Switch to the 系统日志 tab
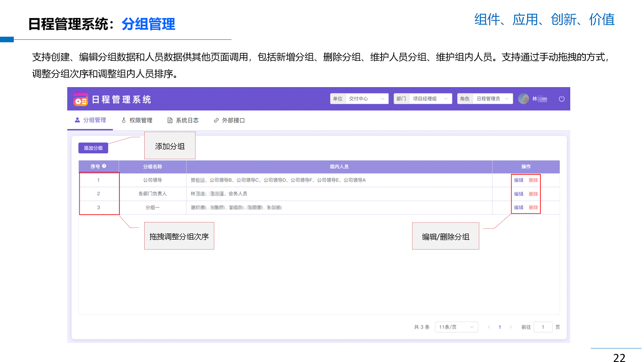Image resolution: width=644 pixels, height=362 pixels. (183, 120)
